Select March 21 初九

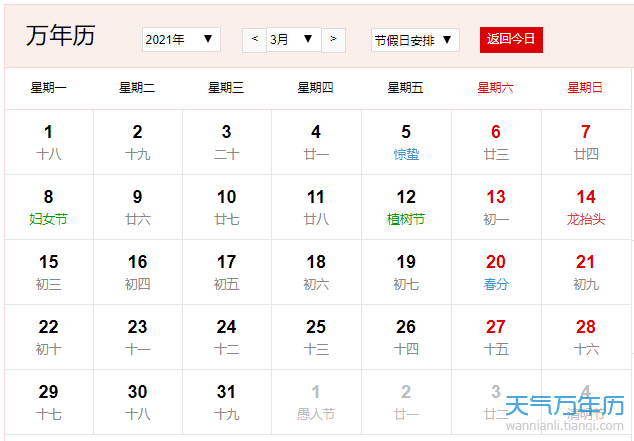586,272
